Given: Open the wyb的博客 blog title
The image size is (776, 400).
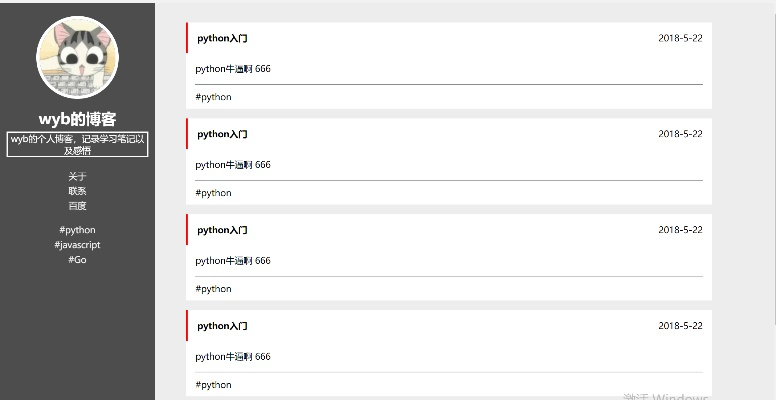Looking at the screenshot, I should (77, 119).
